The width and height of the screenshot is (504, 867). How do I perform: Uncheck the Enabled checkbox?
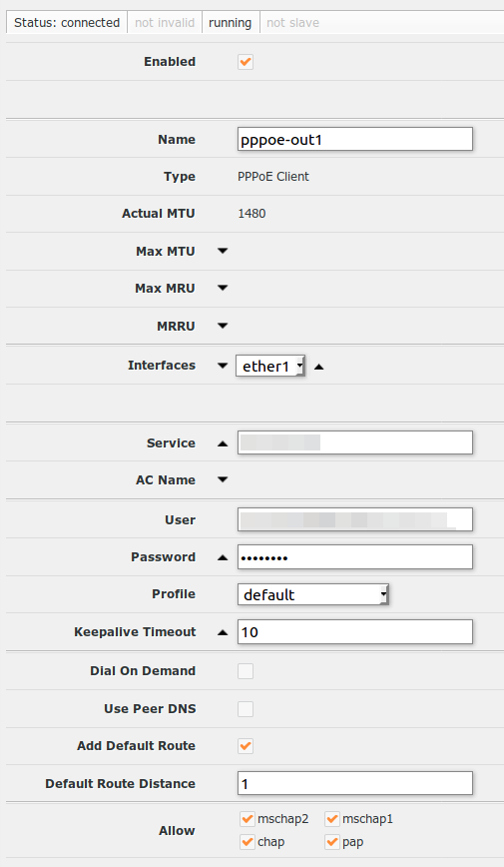pos(246,62)
